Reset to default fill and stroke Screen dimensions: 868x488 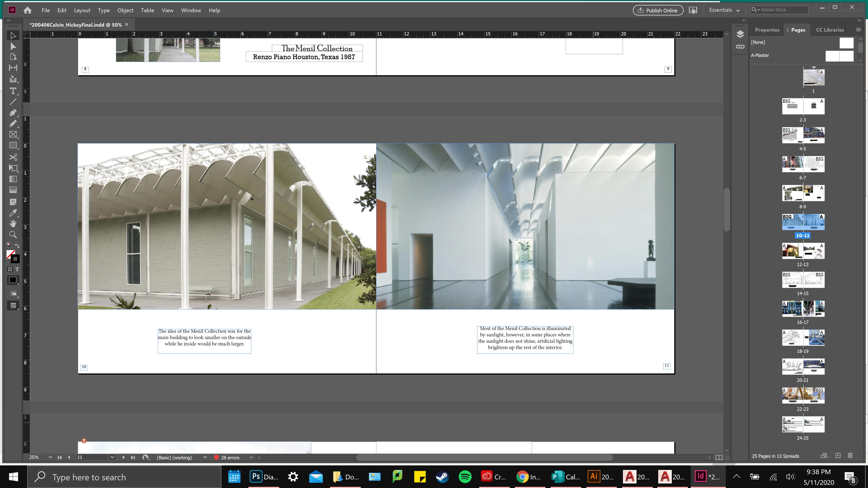pyautogui.click(x=9, y=245)
